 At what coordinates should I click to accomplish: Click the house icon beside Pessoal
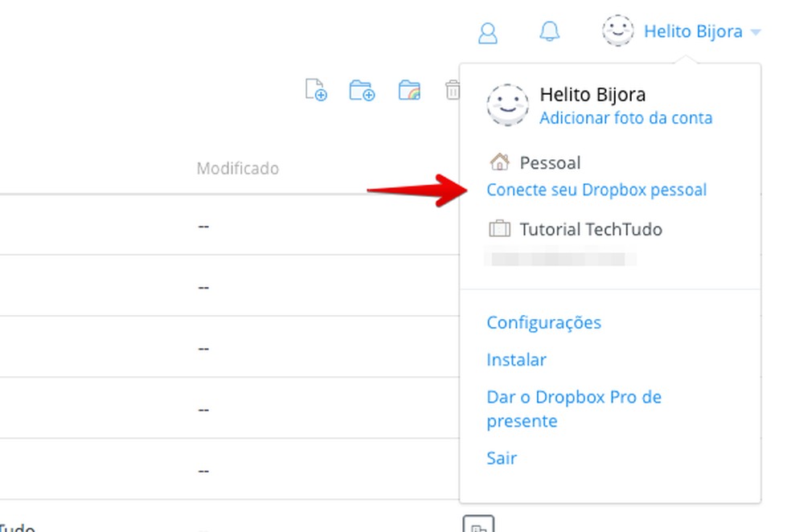click(x=499, y=162)
